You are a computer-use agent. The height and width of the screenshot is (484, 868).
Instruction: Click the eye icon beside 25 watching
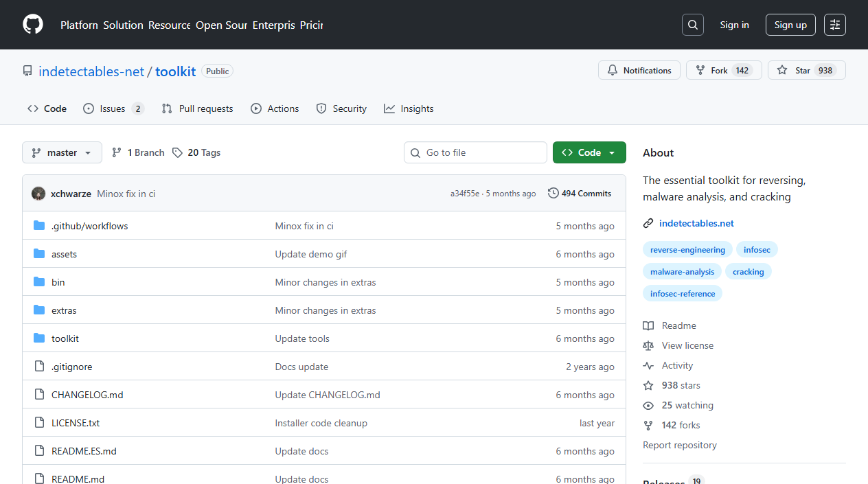click(648, 405)
